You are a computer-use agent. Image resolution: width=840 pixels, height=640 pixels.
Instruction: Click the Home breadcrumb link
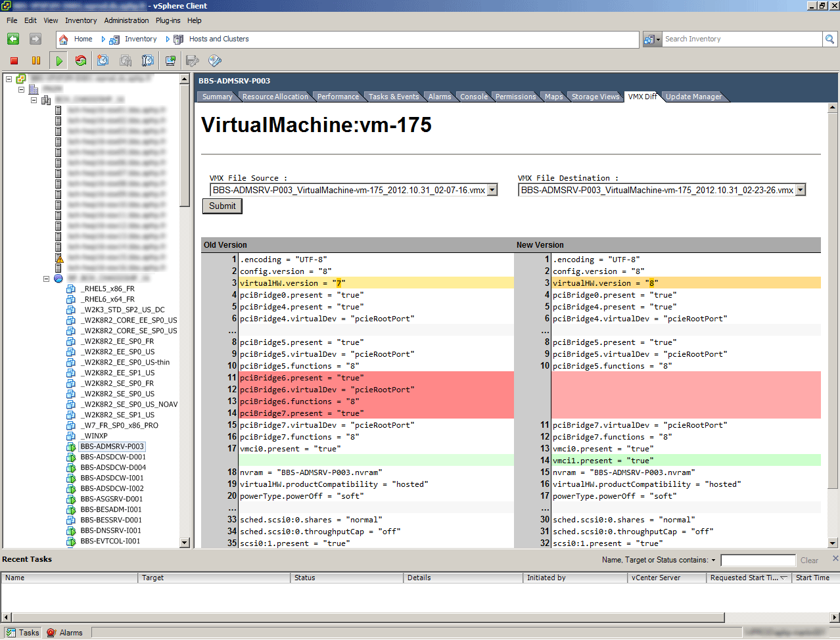pos(83,39)
